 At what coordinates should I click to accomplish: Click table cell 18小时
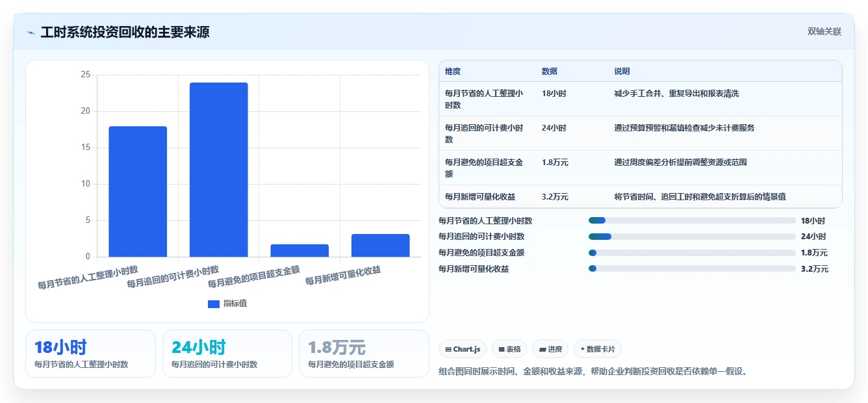coord(554,94)
